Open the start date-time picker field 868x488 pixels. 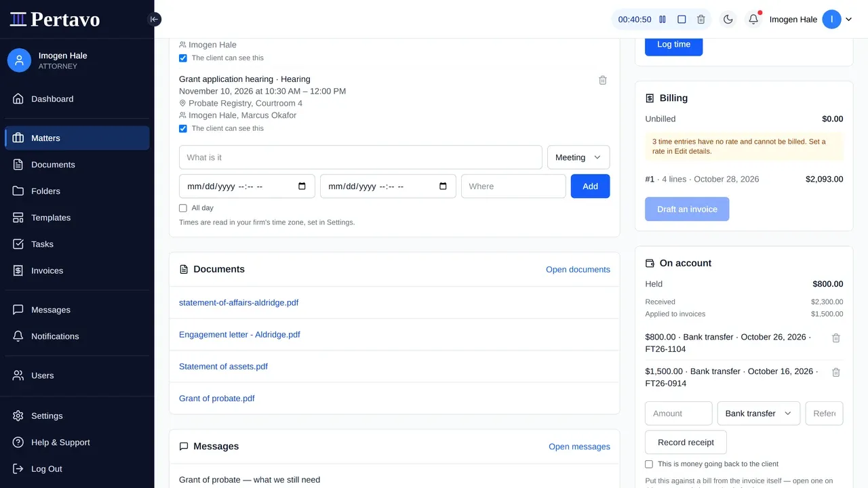(x=247, y=186)
